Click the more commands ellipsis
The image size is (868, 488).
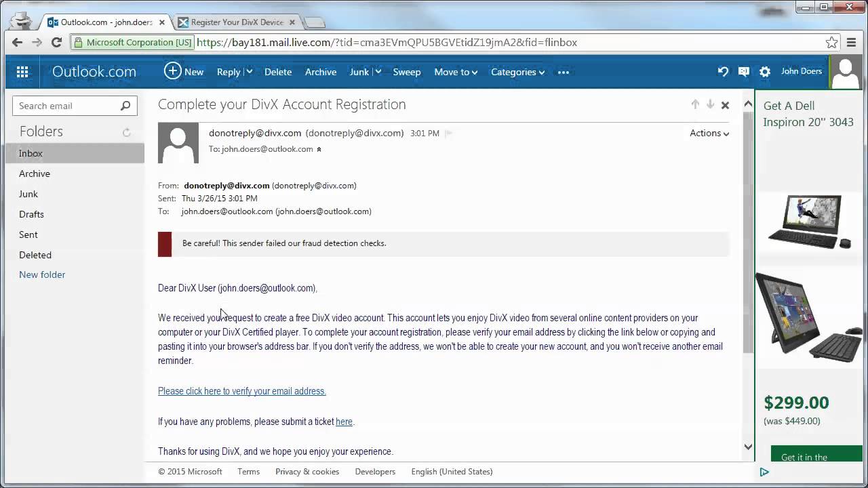[x=564, y=72]
